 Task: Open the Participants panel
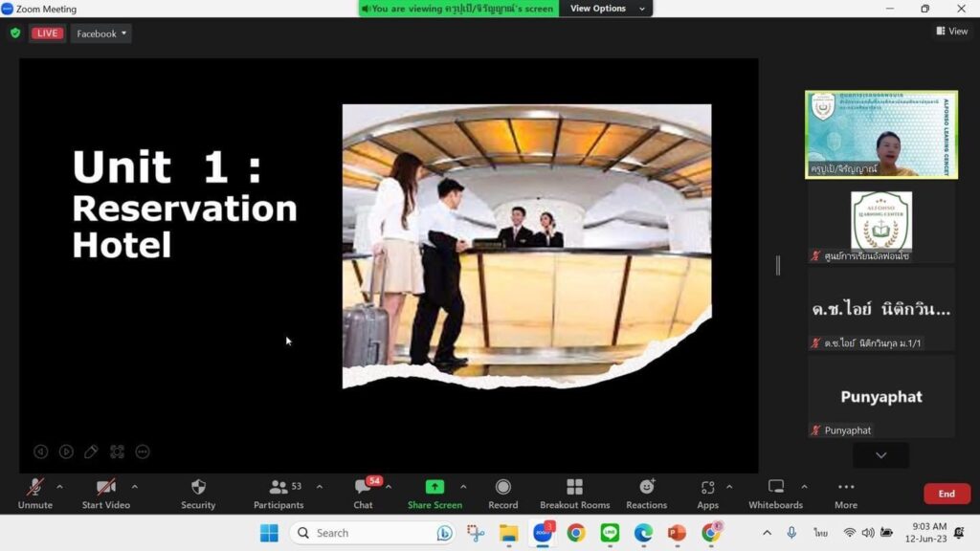278,494
